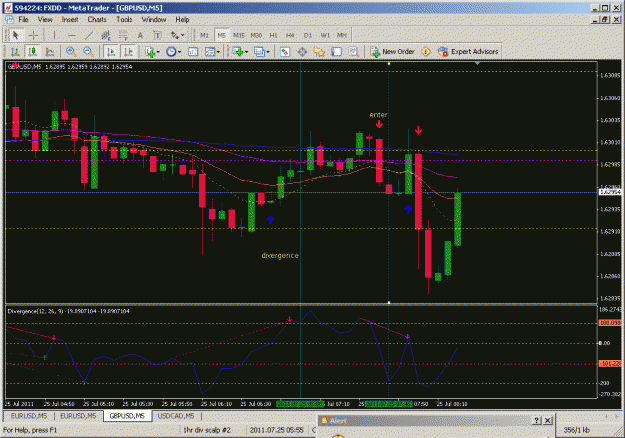Image resolution: width=625 pixels, height=438 pixels.
Task: Click the current price label 1.62954 on price scale
Action: tap(610, 192)
